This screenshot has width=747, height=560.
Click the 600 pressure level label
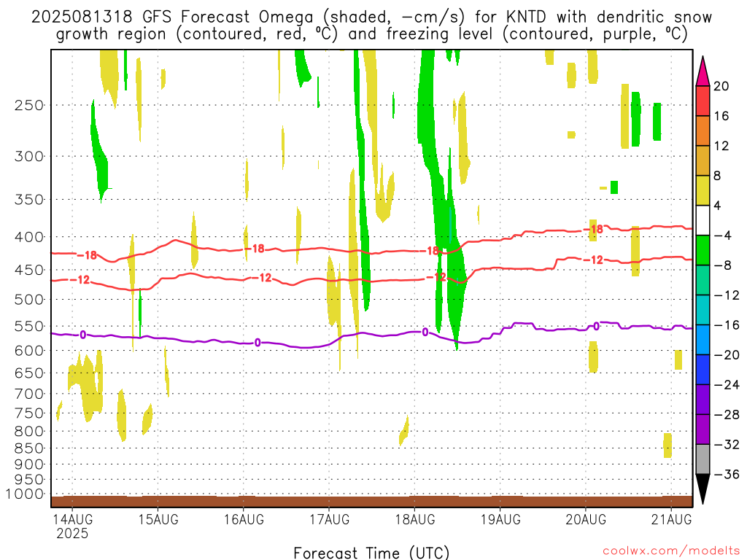(x=29, y=351)
